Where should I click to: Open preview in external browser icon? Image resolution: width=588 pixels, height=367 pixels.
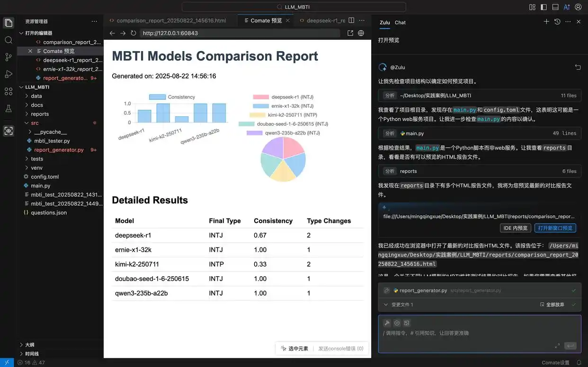[x=350, y=33]
